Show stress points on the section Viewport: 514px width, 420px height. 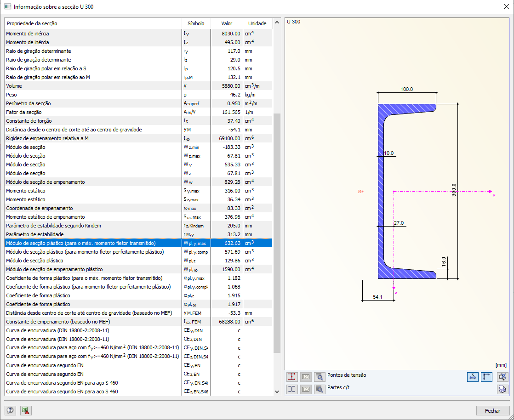pyautogui.click(x=291, y=377)
